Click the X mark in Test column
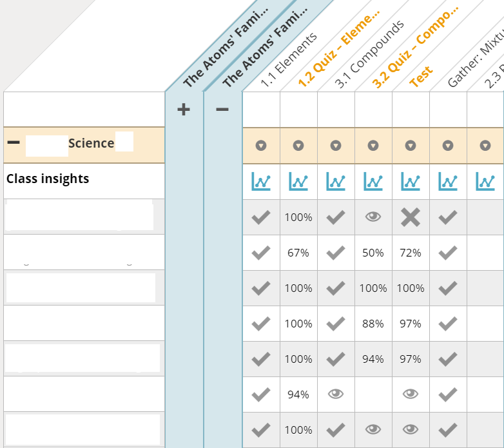The width and height of the screenshot is (504, 448). click(411, 217)
